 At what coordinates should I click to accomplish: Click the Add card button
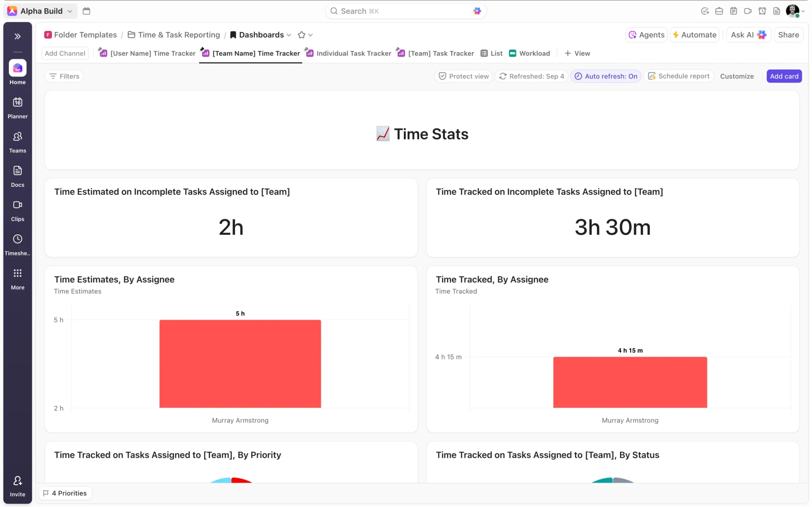pyautogui.click(x=784, y=76)
